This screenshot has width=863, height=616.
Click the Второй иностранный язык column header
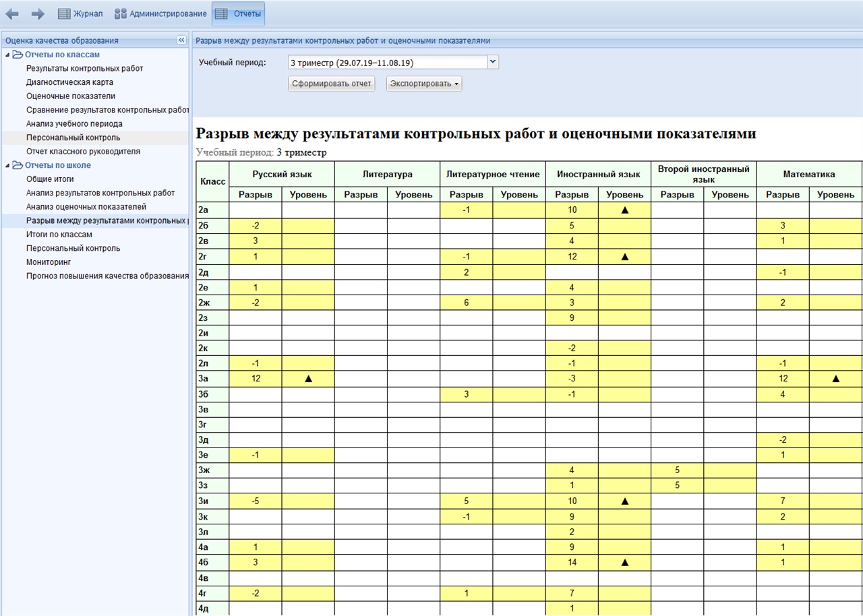point(704,174)
